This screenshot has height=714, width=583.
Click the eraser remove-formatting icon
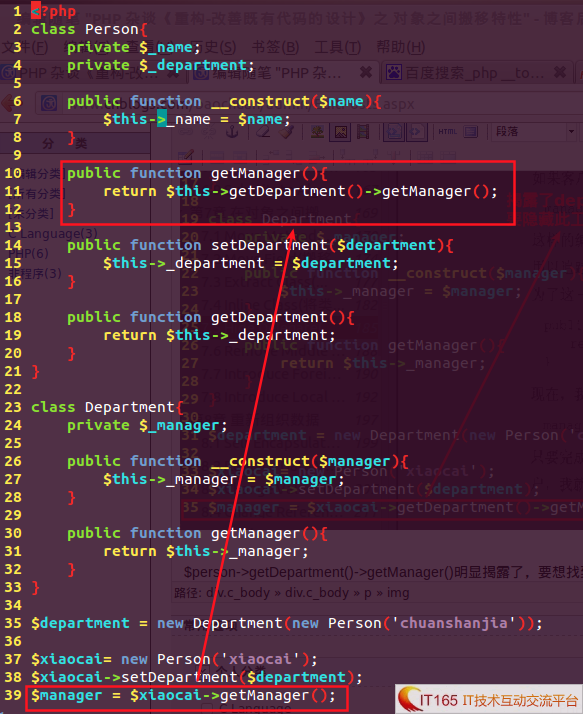263,132
